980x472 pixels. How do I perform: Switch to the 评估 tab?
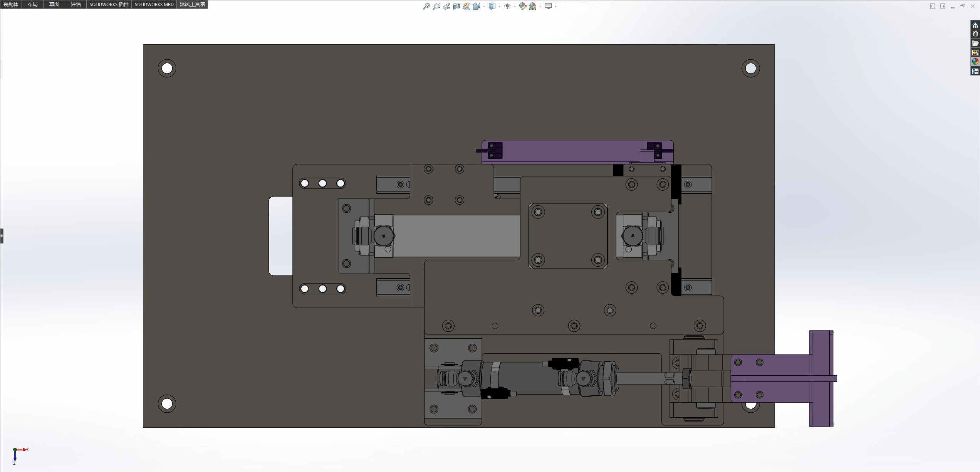tap(76, 4)
